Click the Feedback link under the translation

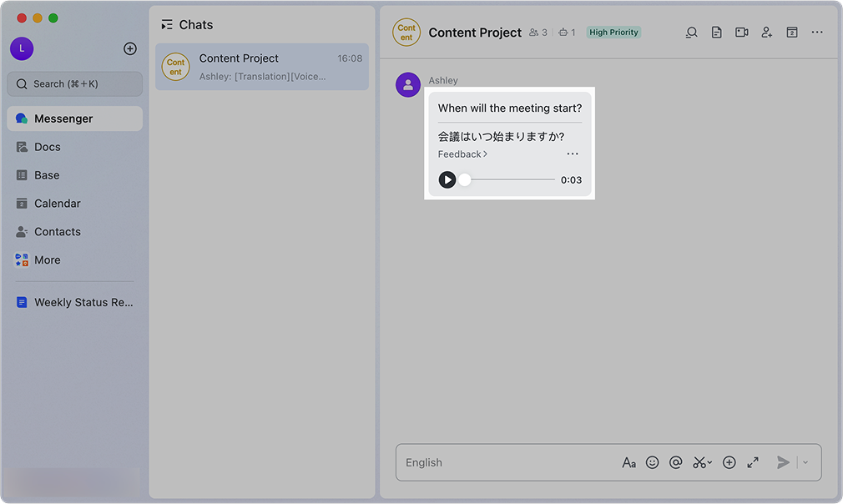pyautogui.click(x=462, y=154)
